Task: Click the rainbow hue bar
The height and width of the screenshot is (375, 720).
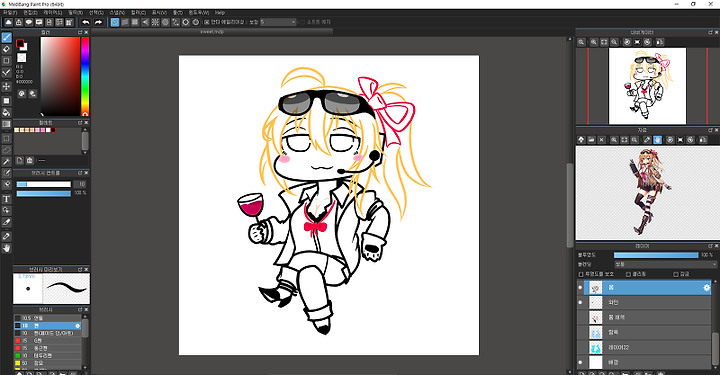Action: click(x=85, y=76)
